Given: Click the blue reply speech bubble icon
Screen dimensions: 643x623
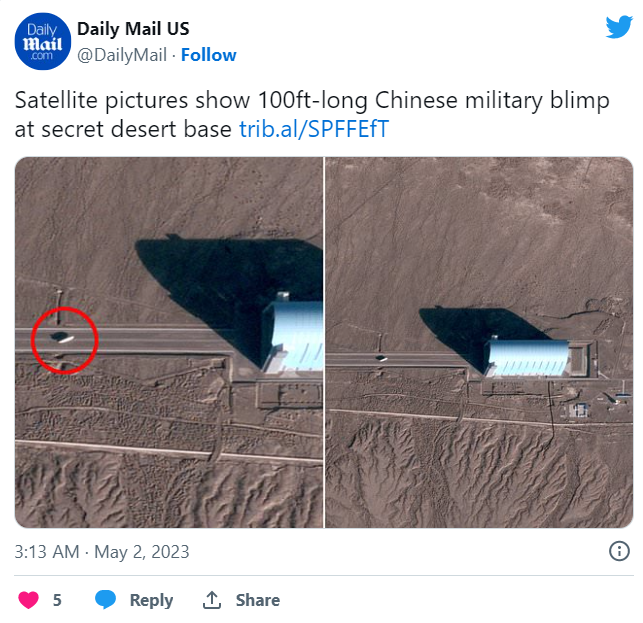Looking at the screenshot, I should [105, 600].
